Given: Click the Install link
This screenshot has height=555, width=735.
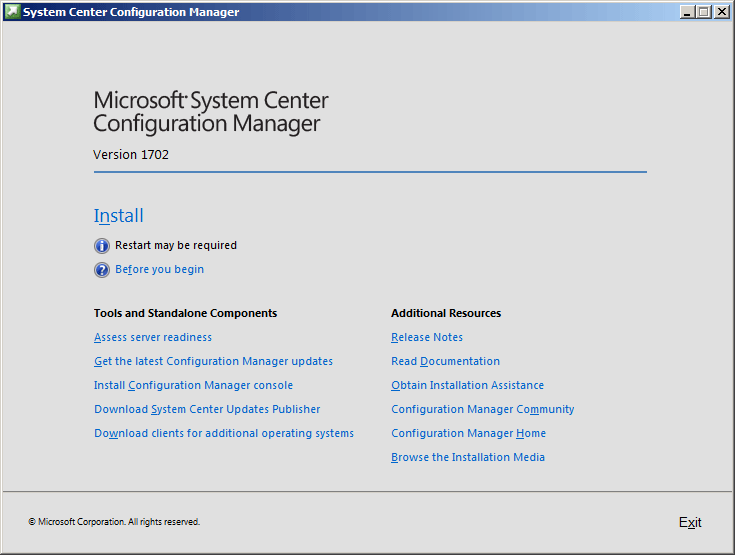Looking at the screenshot, I should pos(119,216).
